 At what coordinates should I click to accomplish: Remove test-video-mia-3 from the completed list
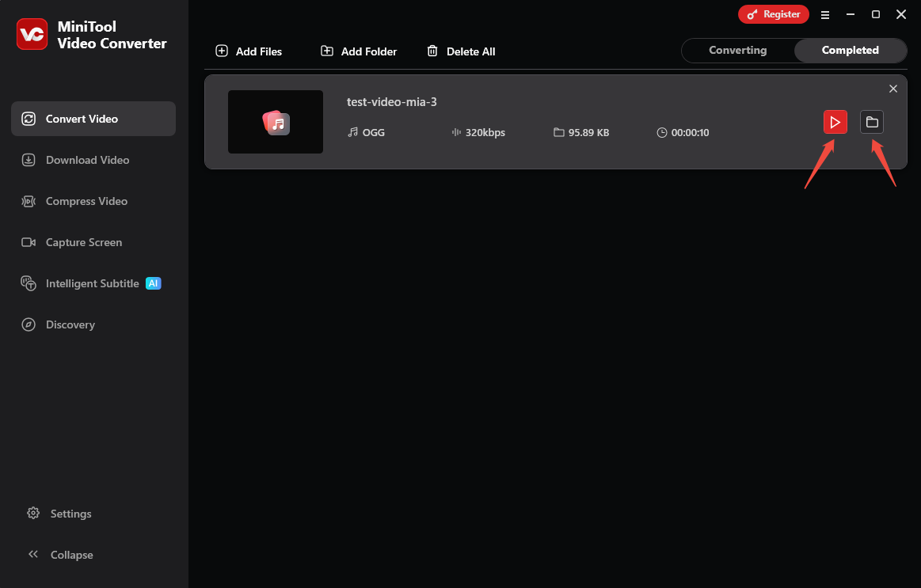point(893,89)
